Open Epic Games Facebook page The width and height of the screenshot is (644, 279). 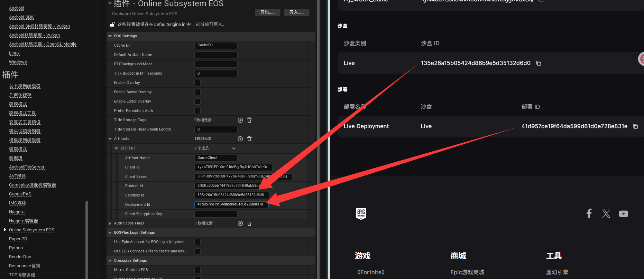[589, 213]
